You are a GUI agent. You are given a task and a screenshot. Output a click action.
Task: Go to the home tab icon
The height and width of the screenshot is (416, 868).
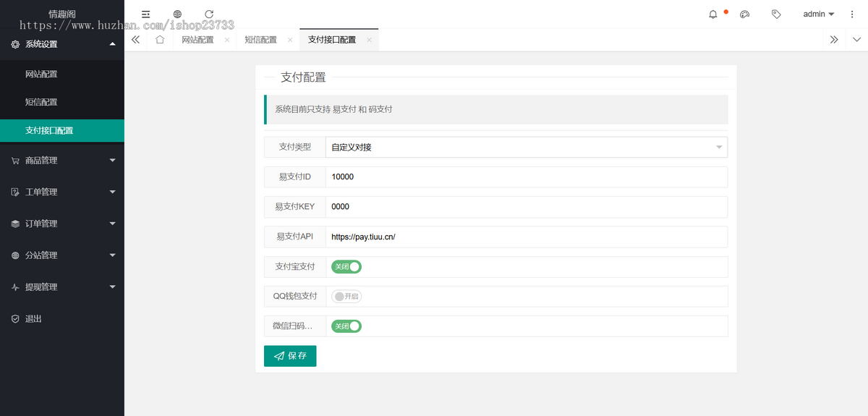[x=160, y=40]
